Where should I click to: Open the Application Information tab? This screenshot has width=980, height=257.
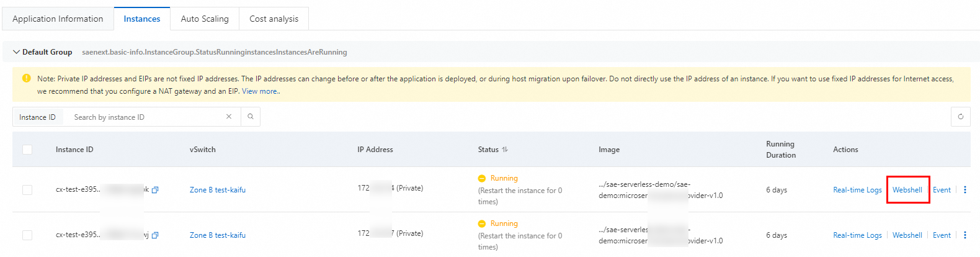pyautogui.click(x=58, y=19)
